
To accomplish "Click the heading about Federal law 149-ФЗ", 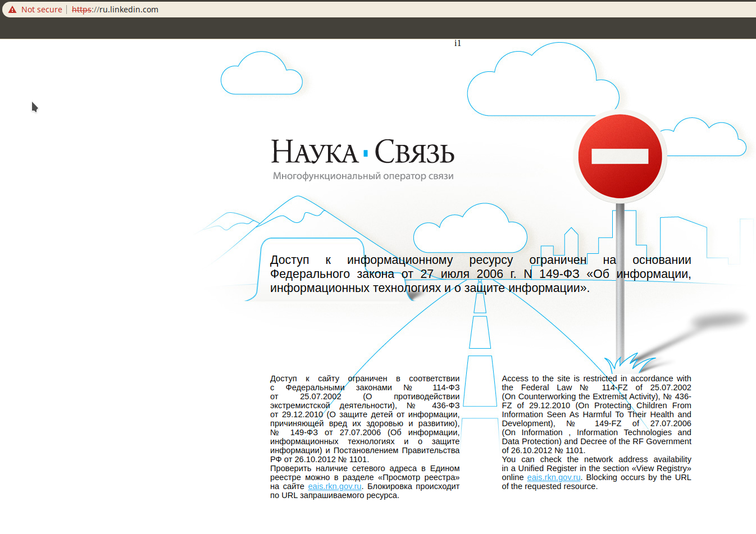I will point(481,274).
